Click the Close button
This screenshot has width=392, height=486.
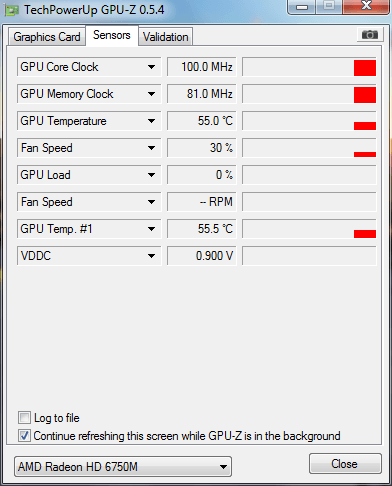coord(345,464)
